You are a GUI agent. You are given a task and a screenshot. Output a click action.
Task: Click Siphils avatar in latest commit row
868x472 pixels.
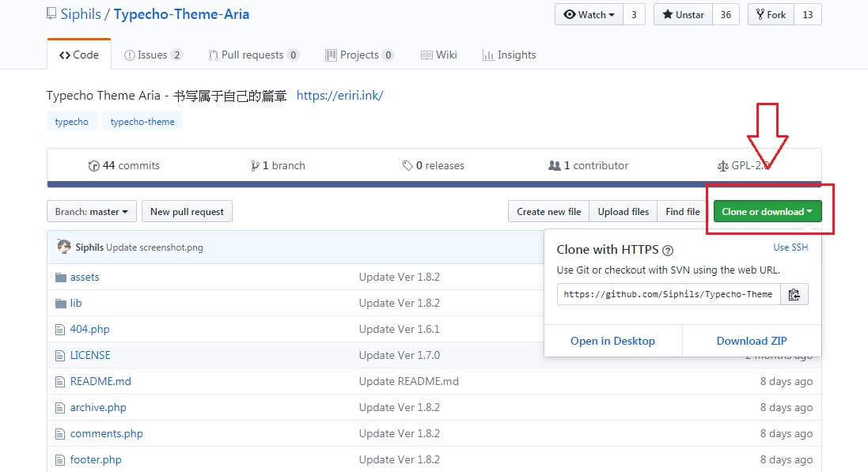click(x=63, y=247)
